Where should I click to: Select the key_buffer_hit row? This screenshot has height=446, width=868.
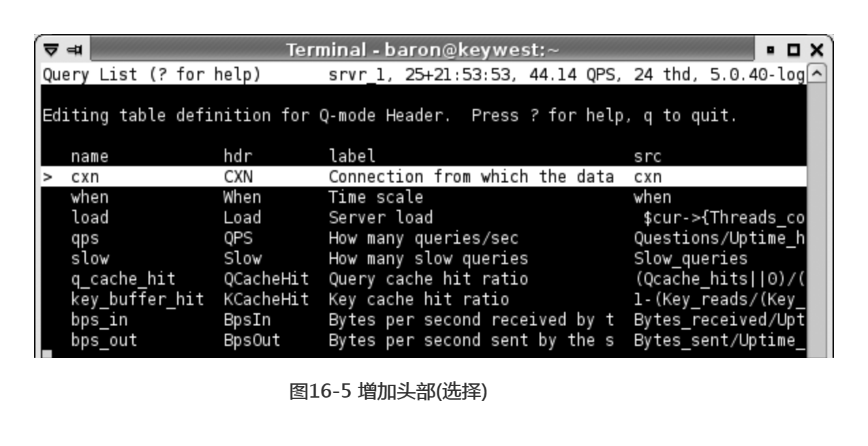click(424, 300)
